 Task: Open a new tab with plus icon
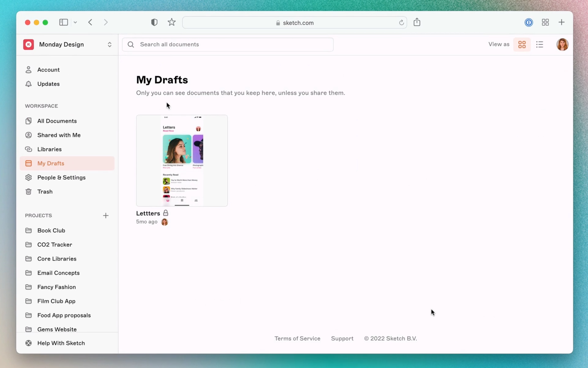(561, 22)
